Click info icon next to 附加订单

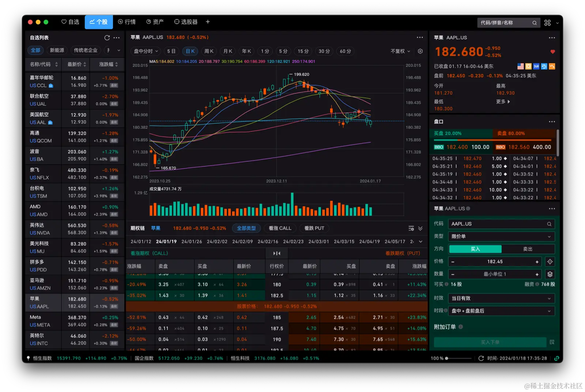[x=461, y=327]
